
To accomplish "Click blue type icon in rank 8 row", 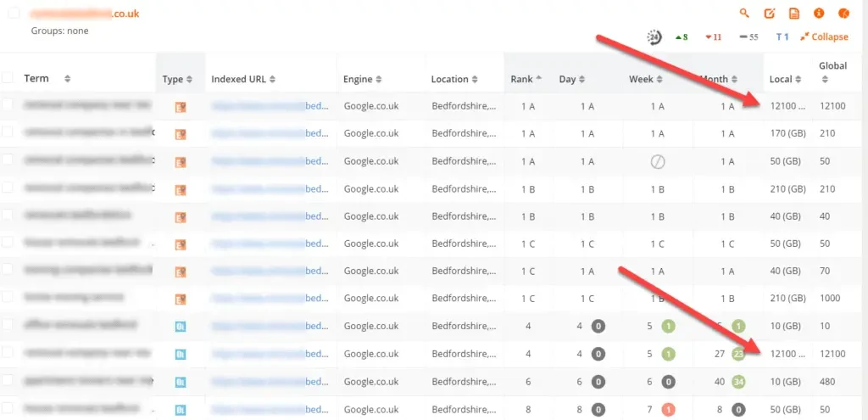I will 181,410.
